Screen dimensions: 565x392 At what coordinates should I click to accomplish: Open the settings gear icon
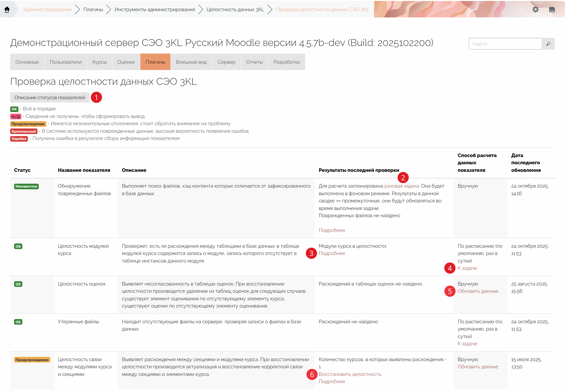coord(535,10)
